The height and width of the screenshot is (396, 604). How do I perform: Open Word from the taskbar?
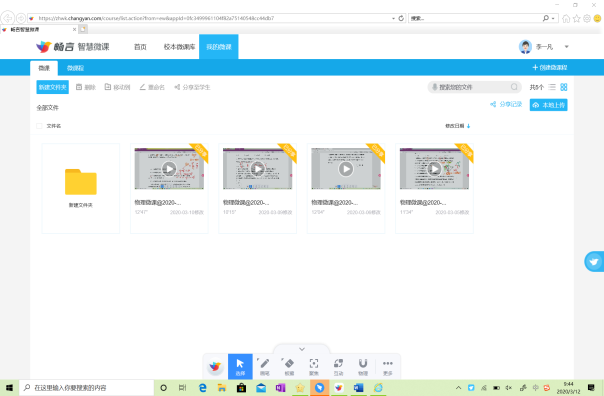pos(358,388)
